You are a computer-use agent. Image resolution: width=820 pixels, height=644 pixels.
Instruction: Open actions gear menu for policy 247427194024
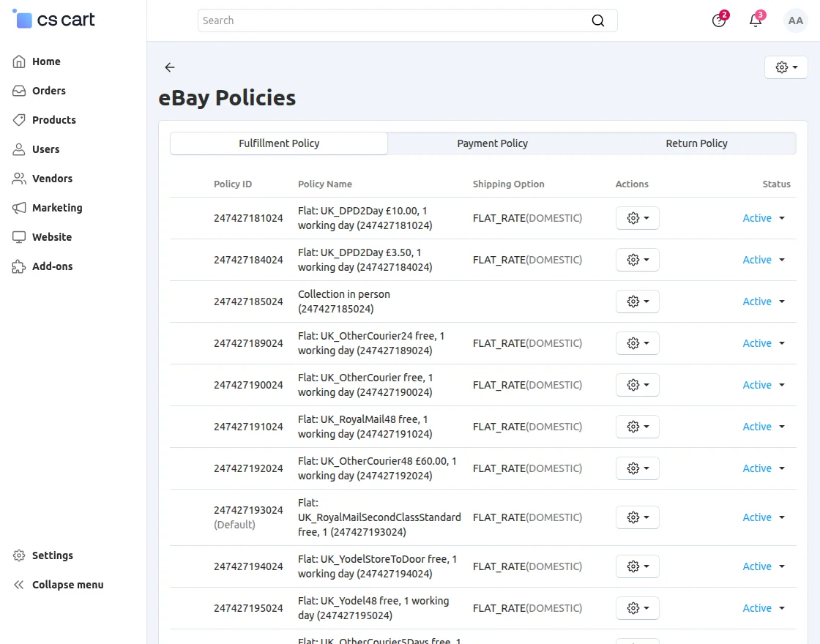pos(638,566)
